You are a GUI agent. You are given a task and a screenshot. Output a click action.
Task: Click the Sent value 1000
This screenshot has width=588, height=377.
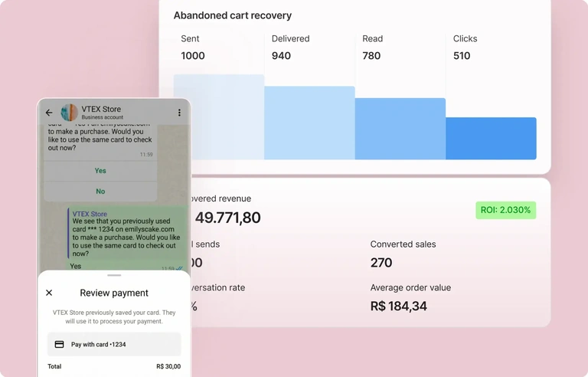pos(193,56)
